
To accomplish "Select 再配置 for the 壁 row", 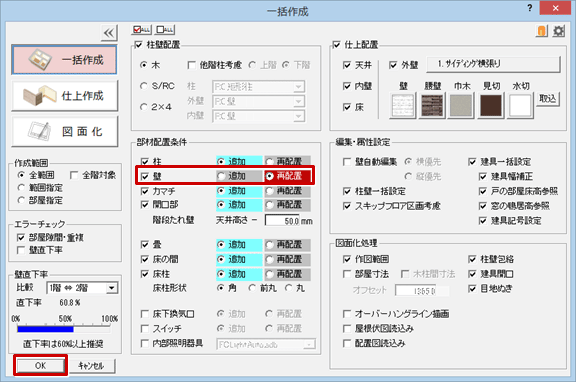I will pyautogui.click(x=270, y=176).
